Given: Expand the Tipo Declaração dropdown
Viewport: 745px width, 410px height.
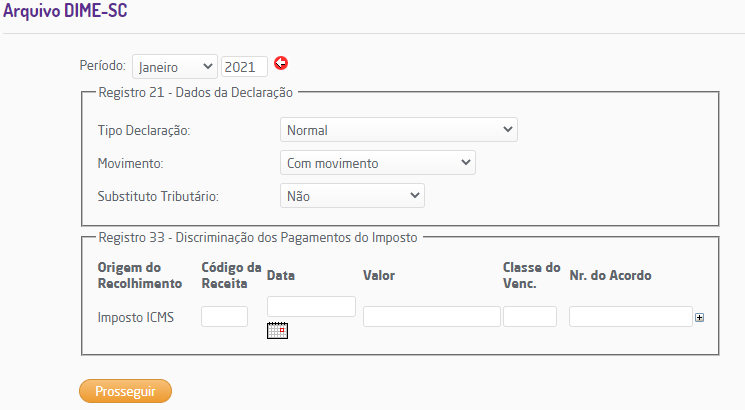Looking at the screenshot, I should (398, 130).
